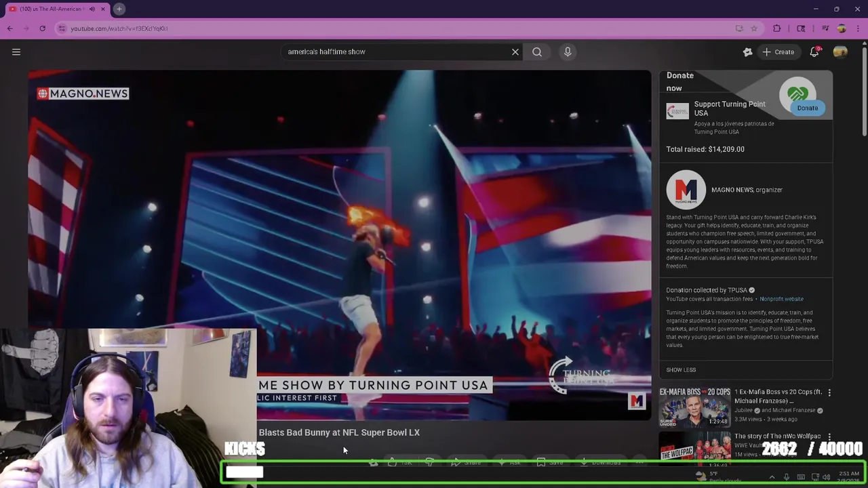Click the taskbar microphone tray icon

coord(787,477)
